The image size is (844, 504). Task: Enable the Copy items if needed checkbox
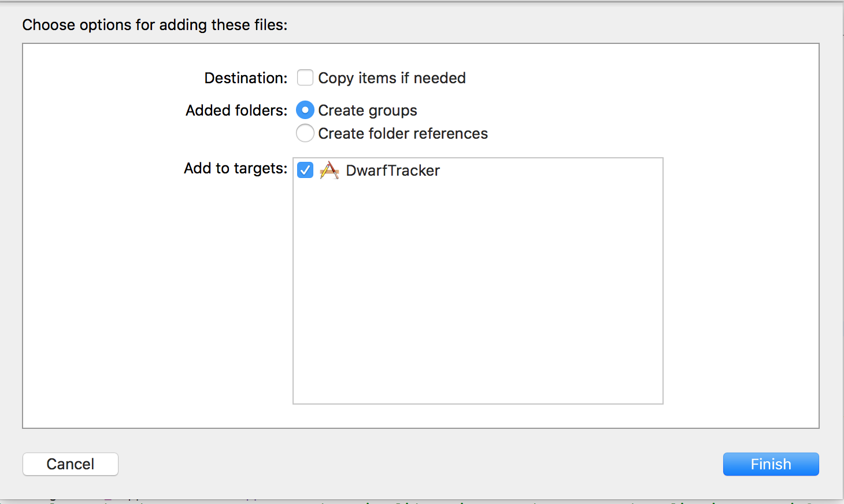tap(305, 77)
